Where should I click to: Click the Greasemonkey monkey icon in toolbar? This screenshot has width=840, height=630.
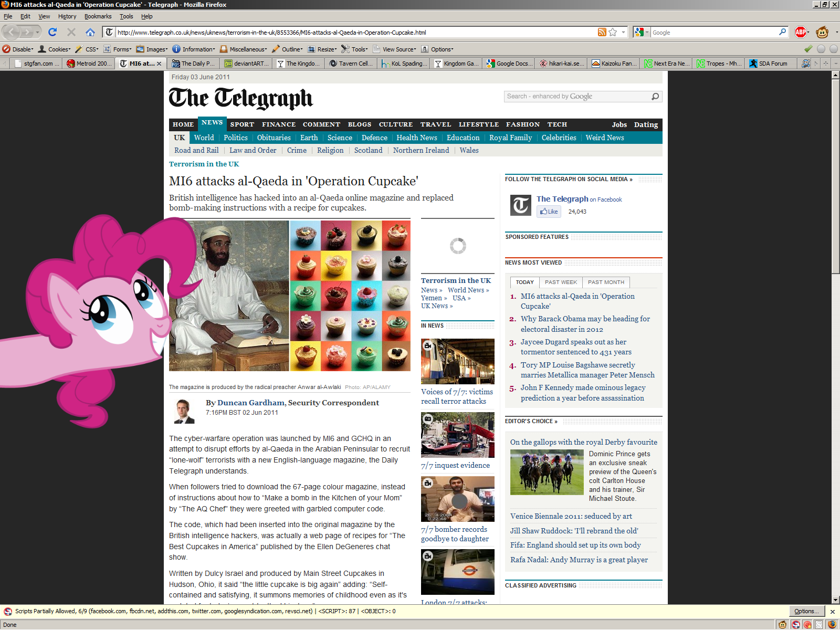coord(822,32)
